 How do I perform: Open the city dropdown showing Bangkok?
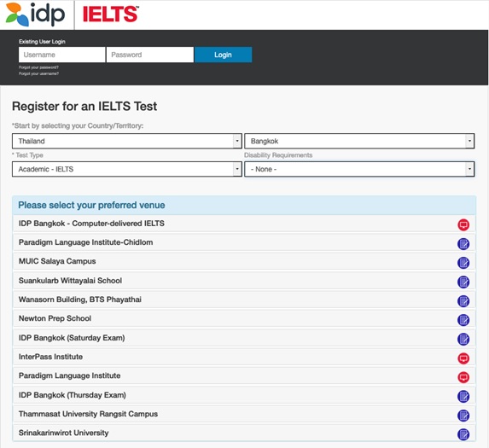359,141
